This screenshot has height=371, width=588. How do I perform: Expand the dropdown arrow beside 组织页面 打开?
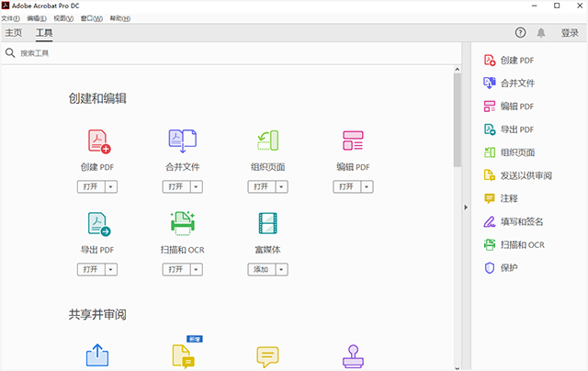[x=282, y=186]
